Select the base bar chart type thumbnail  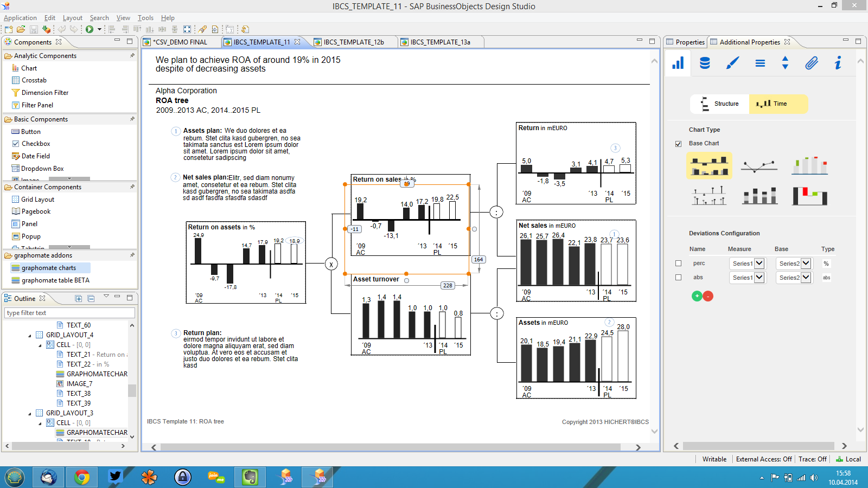pos(710,165)
